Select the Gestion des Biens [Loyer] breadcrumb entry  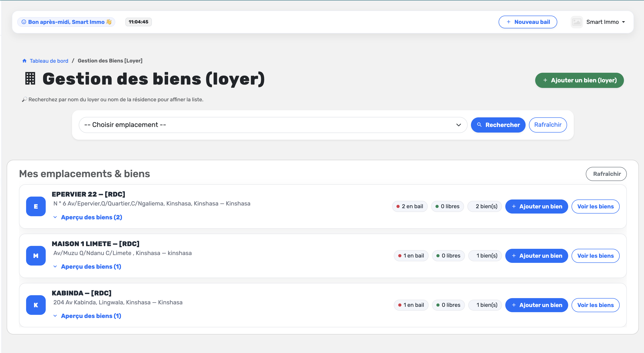point(110,60)
